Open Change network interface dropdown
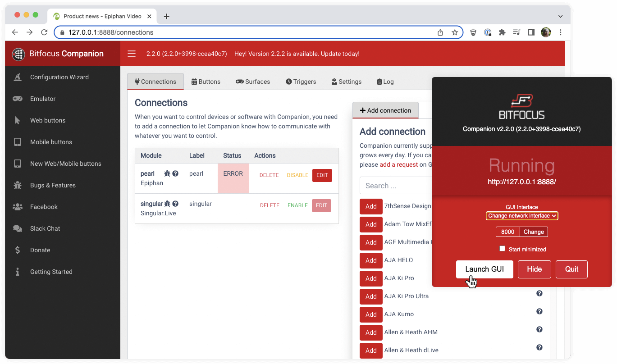Image resolution: width=617 pixels, height=364 pixels. [x=522, y=216]
